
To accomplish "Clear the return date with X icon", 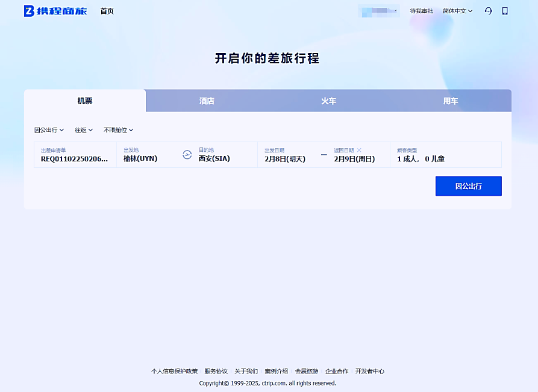I will pyautogui.click(x=359, y=150).
